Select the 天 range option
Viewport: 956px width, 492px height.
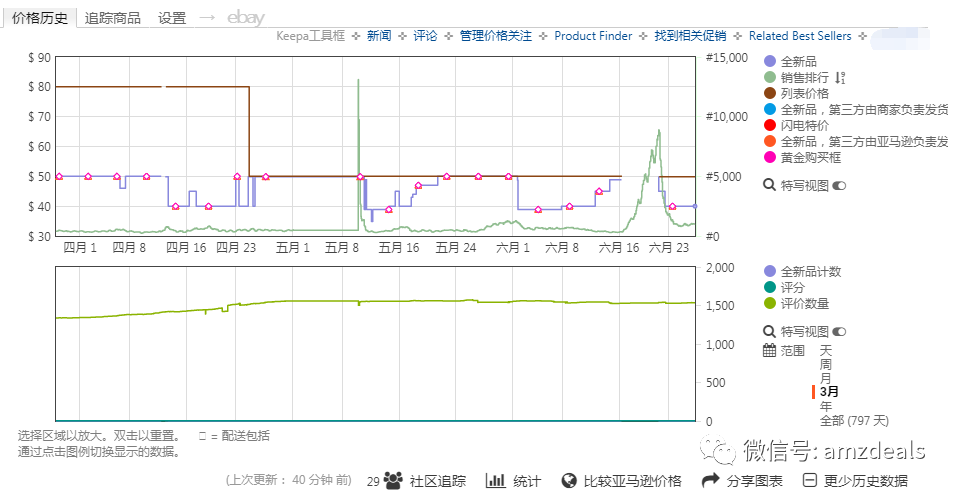point(826,351)
